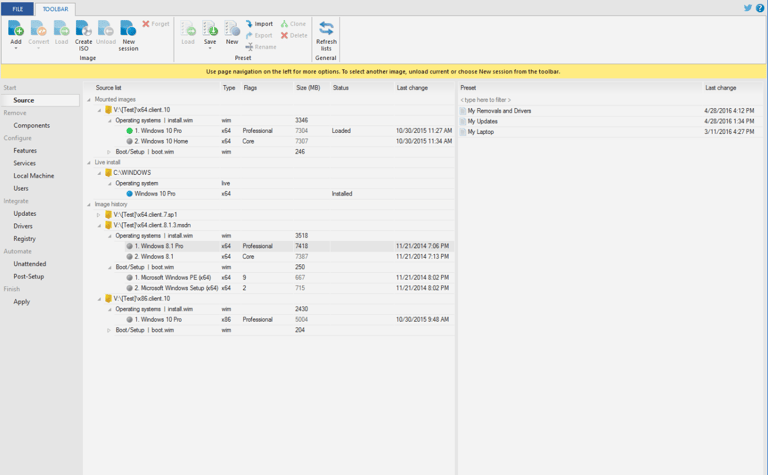Click the Convert image icon

[38, 28]
